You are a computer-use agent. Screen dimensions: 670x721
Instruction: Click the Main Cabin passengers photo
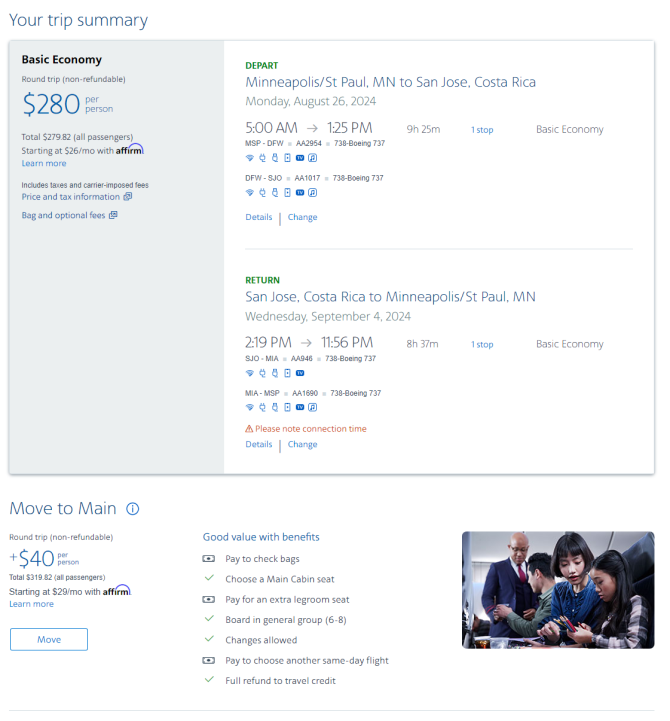point(558,590)
